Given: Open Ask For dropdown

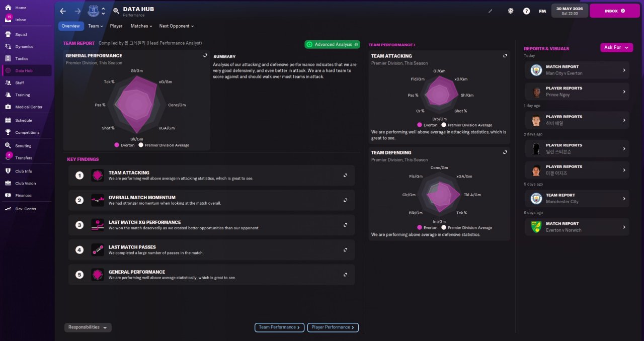Looking at the screenshot, I should click(x=616, y=47).
